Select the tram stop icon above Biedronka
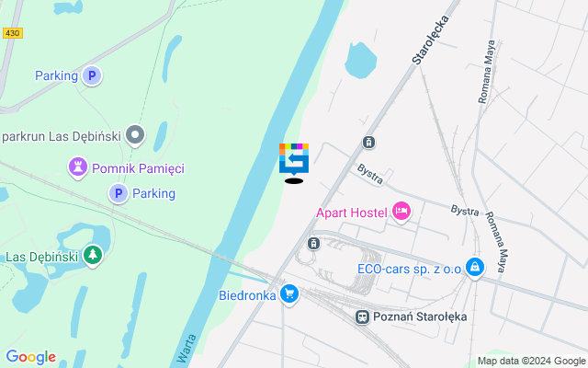Screen dimensions: 588x368 coord(313,243)
